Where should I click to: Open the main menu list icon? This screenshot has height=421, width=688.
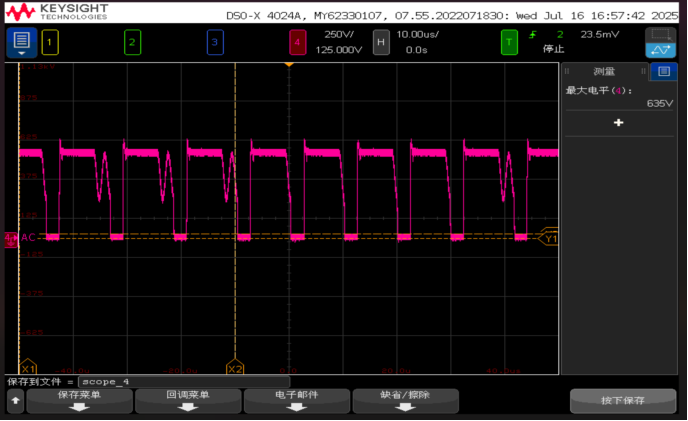click(x=22, y=43)
